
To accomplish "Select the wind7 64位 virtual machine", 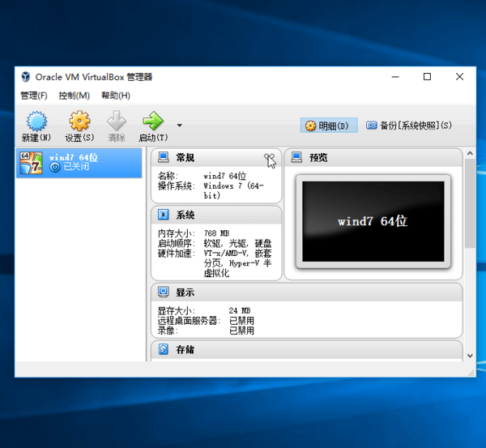I will (x=79, y=163).
